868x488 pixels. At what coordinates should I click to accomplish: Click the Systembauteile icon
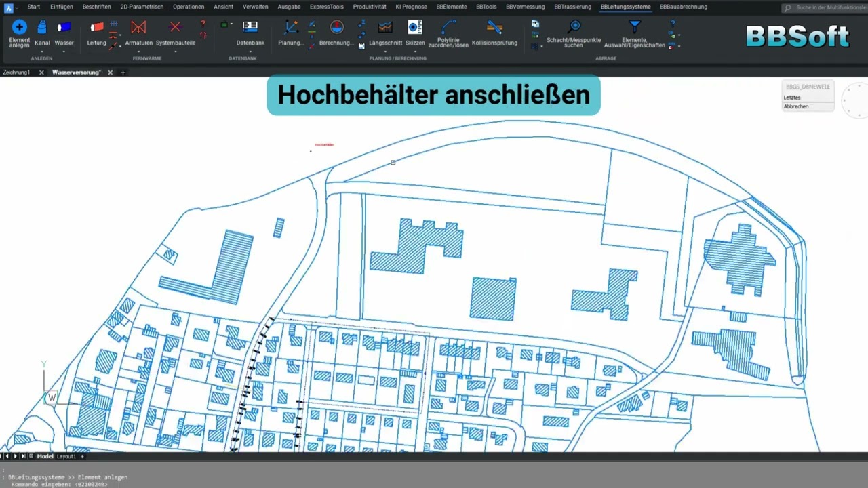click(176, 27)
